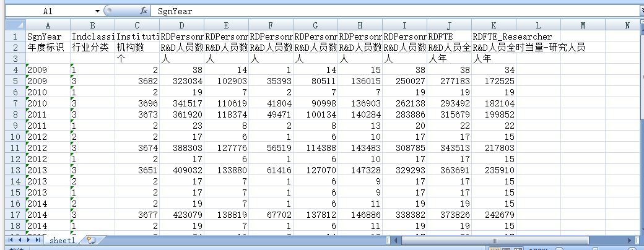Click cell with value 3682
644x250 pixels.
(137, 81)
